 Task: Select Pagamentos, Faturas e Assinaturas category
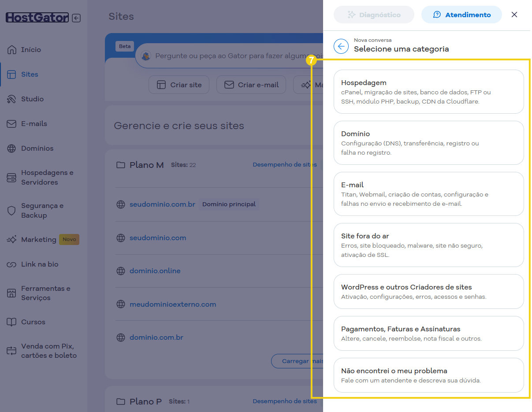pyautogui.click(x=428, y=333)
